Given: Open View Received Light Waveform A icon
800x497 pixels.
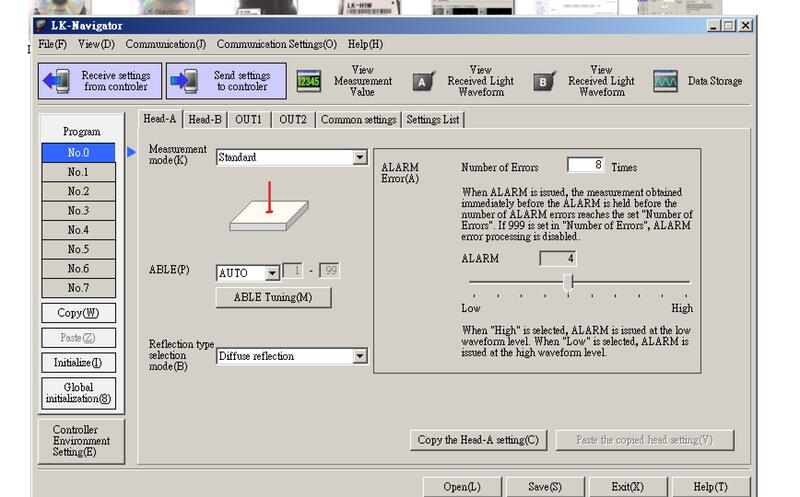Looking at the screenshot, I should (x=423, y=82).
